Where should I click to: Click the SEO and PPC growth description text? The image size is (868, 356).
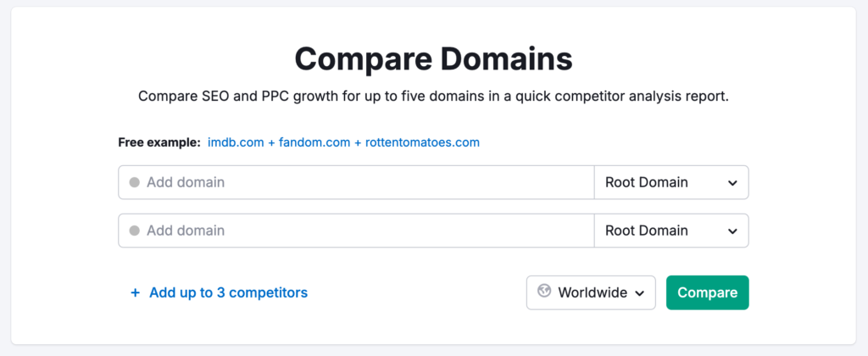[433, 97]
